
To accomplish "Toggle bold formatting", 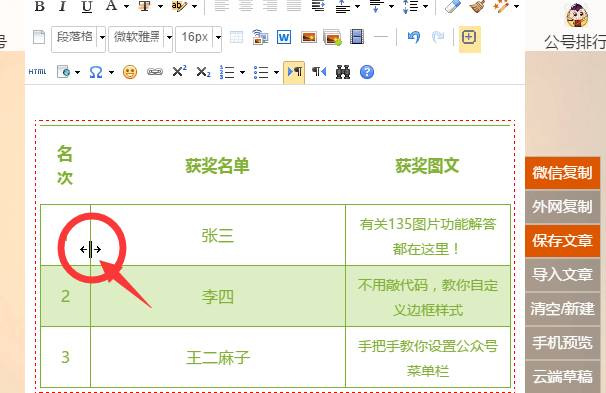I will pyautogui.click(x=39, y=6).
